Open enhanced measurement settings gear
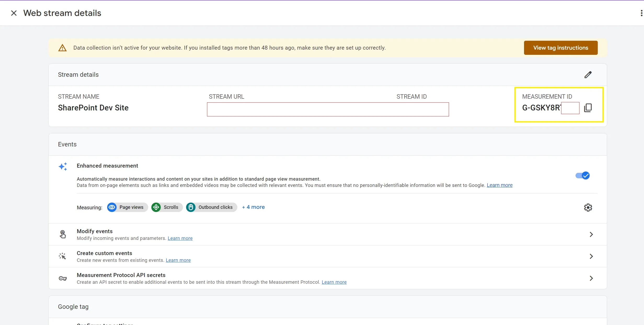 pos(588,208)
